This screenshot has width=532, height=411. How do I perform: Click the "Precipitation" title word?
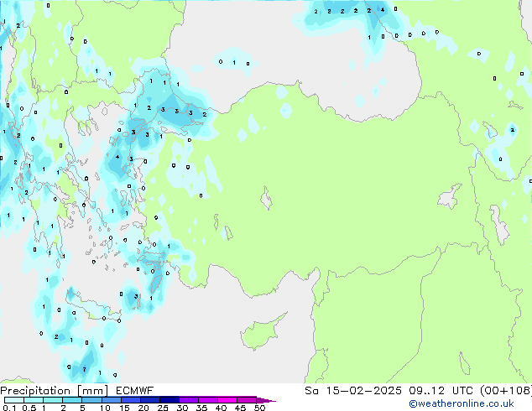35,391
